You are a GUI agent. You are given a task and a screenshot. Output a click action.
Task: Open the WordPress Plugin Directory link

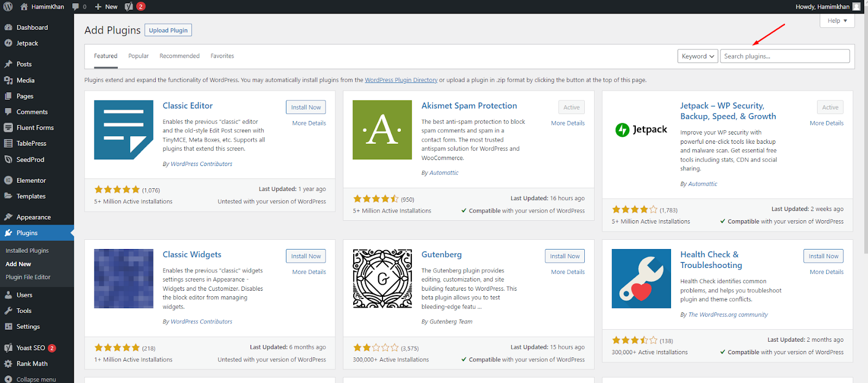(401, 80)
